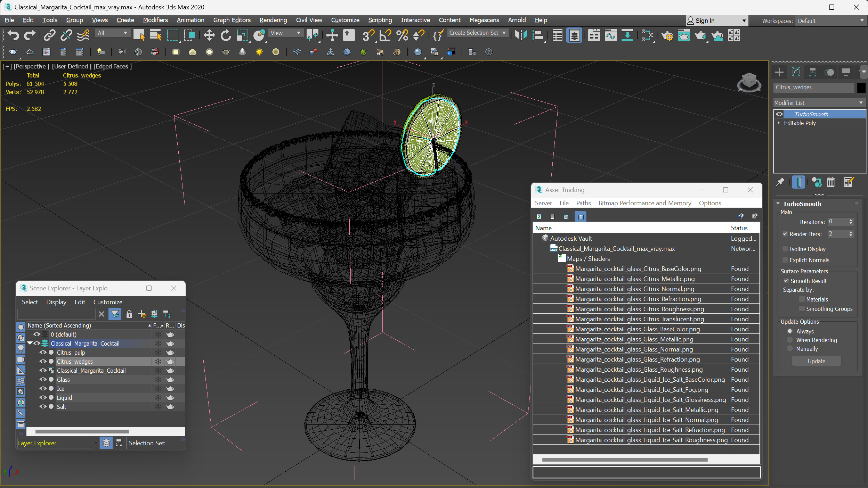
Task: Select When Rendering update option
Action: 790,340
